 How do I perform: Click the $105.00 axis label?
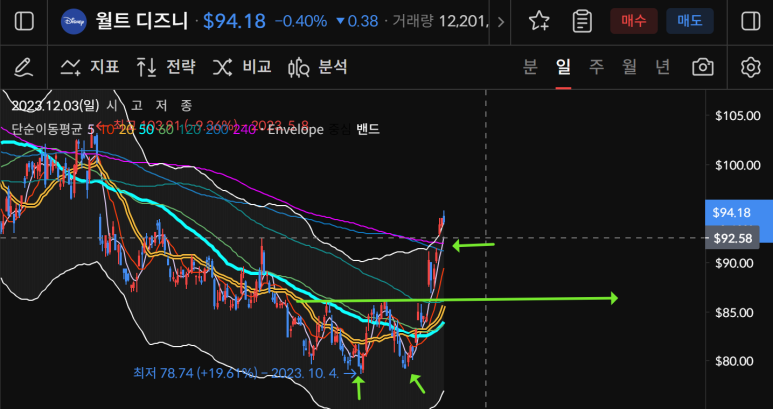point(738,116)
